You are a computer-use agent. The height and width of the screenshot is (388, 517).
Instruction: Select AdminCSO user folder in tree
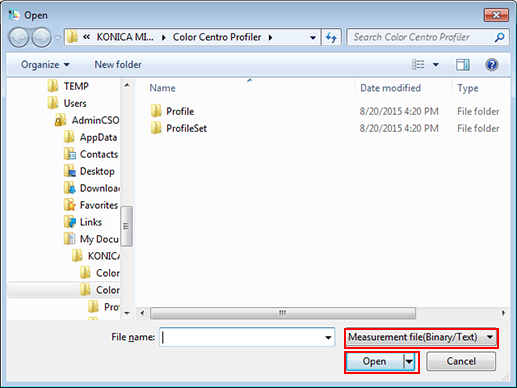[x=87, y=120]
